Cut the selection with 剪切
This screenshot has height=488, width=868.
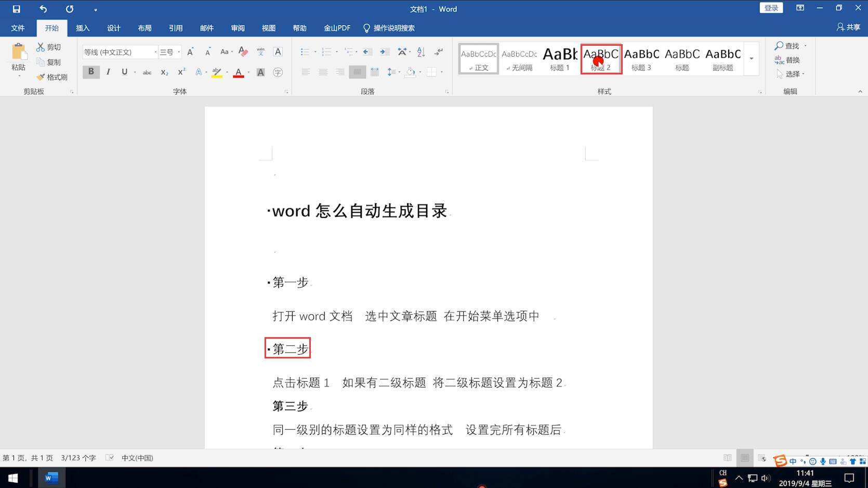(x=49, y=47)
